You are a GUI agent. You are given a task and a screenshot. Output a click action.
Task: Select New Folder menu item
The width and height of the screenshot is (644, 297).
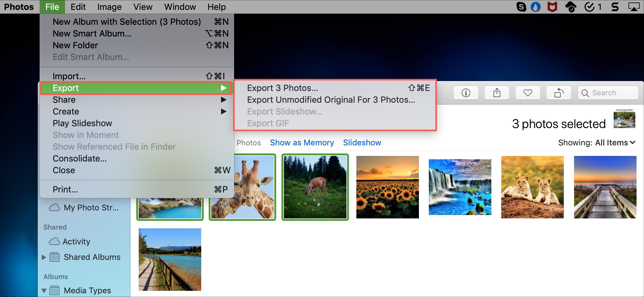[136, 45]
